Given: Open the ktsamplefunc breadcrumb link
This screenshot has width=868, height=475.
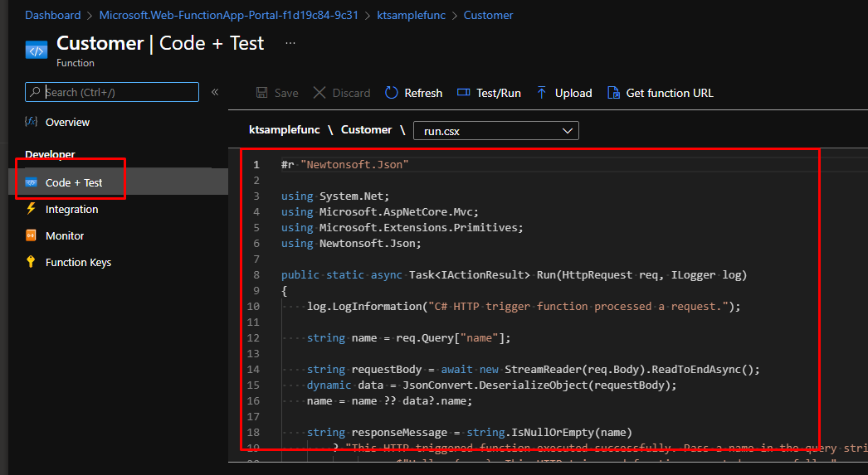Looking at the screenshot, I should click(411, 15).
